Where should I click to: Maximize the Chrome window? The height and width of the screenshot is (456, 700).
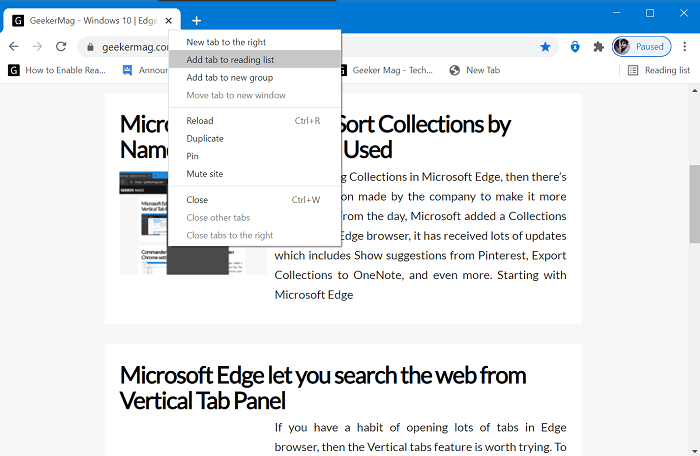tap(650, 13)
